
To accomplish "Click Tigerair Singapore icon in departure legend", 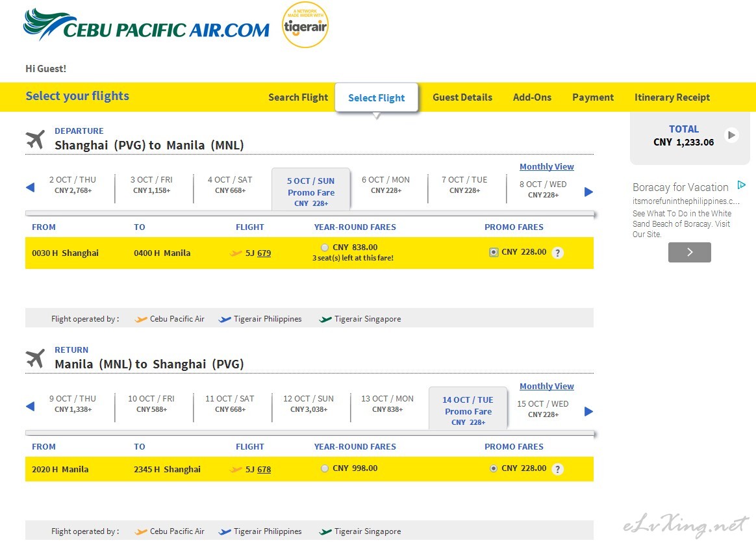I will click(x=325, y=319).
